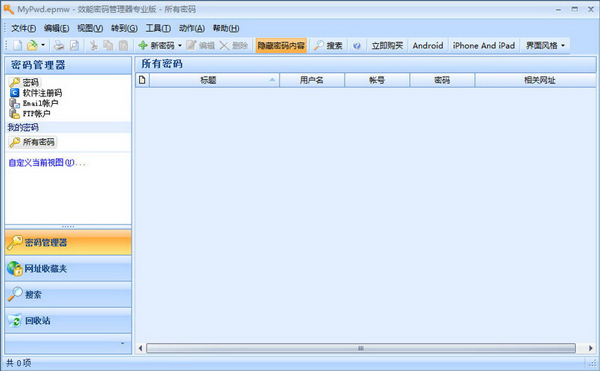Viewport: 600px width, 371px height.
Task: Open the 编辑(E) menu
Action: coord(56,28)
